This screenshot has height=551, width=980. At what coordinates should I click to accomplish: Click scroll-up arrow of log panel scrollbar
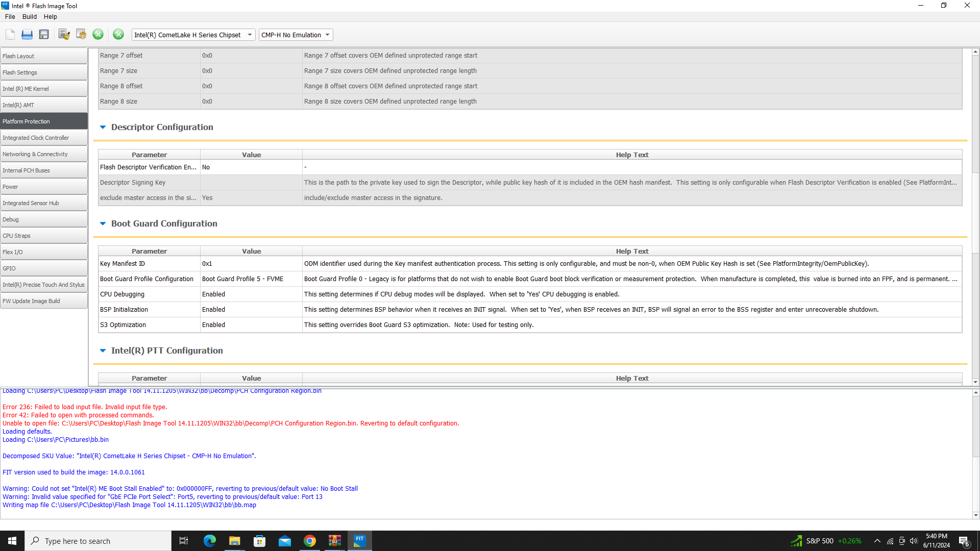[975, 393]
